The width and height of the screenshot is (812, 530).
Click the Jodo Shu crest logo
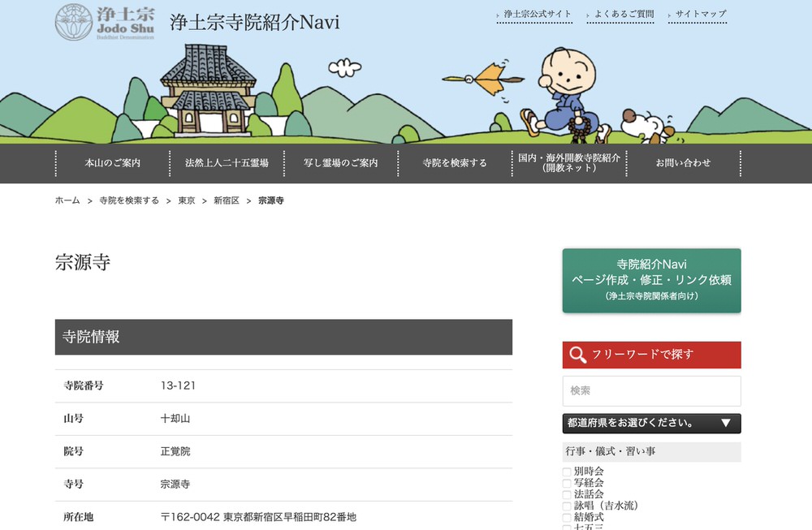click(x=73, y=22)
